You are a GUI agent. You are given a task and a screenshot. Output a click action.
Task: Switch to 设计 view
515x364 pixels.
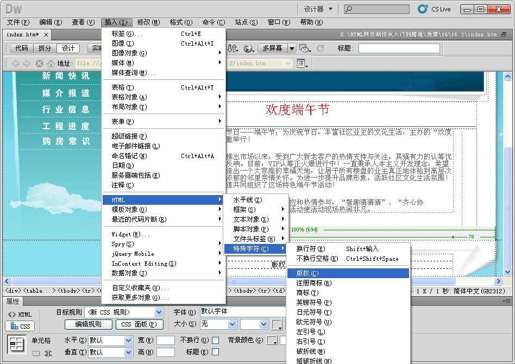click(x=68, y=48)
